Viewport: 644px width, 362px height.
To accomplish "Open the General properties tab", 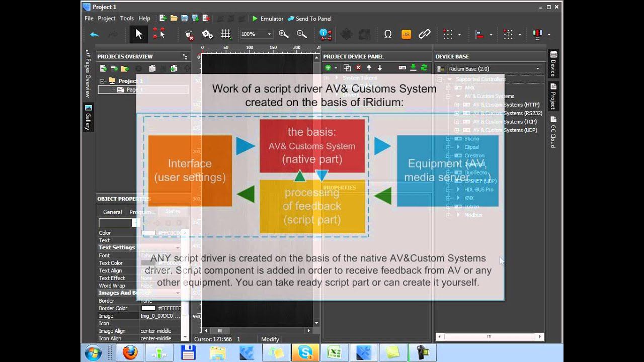I will point(113,212).
